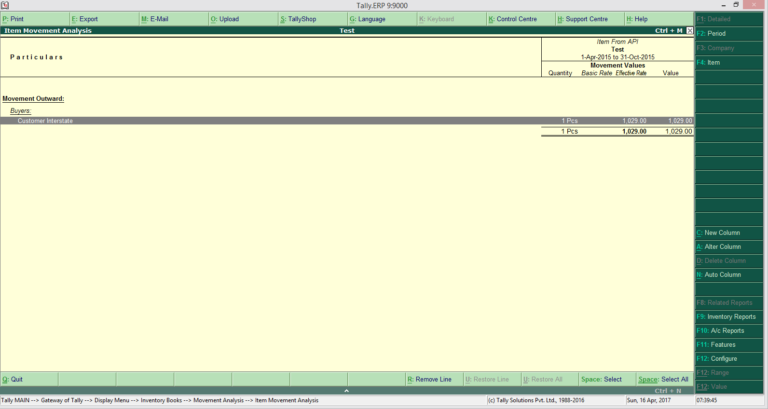Click F1: Detailed in the right panel
768x409 pixels.
729,19
